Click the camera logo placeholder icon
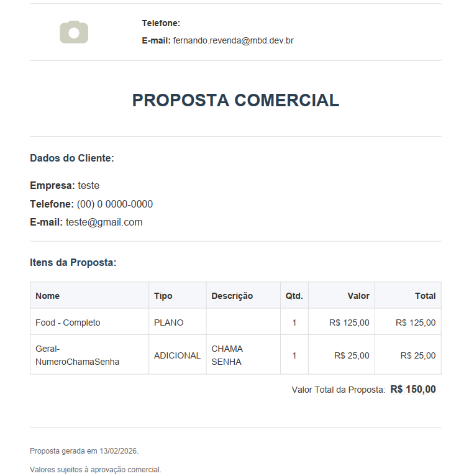Viewport: 469px width, 476px height. pyautogui.click(x=74, y=32)
